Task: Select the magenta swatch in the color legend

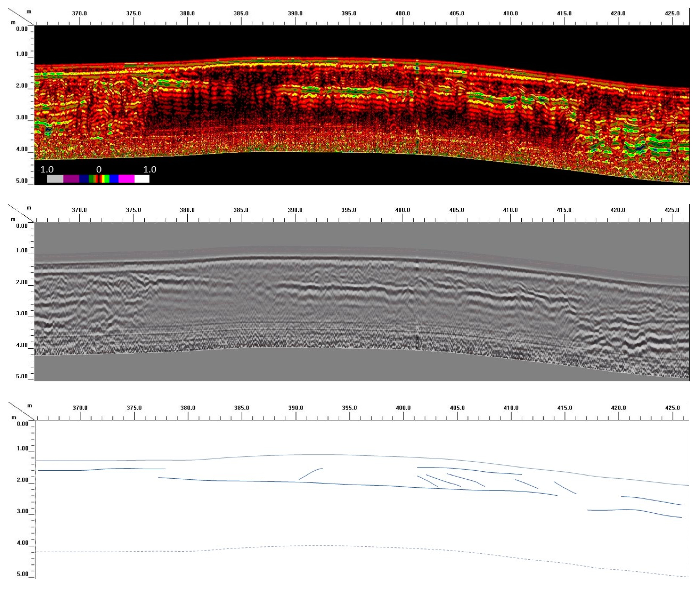Action: [126, 179]
